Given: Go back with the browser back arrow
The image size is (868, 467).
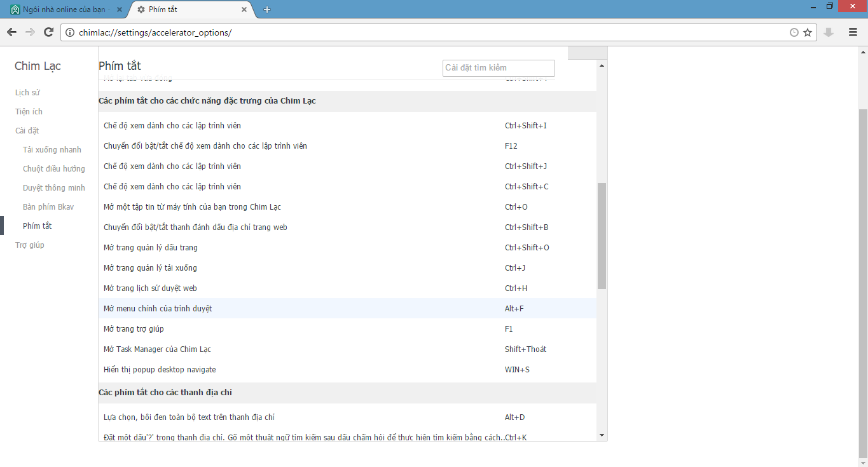Looking at the screenshot, I should (11, 32).
